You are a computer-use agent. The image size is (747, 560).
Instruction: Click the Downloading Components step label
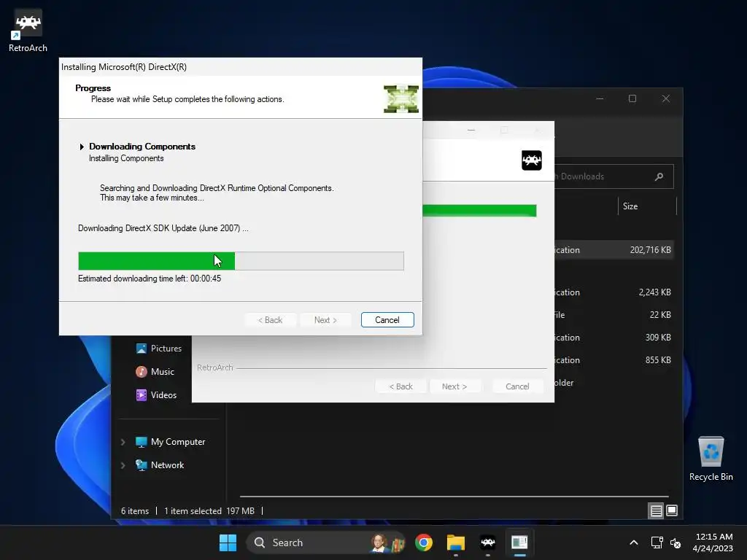pos(142,146)
